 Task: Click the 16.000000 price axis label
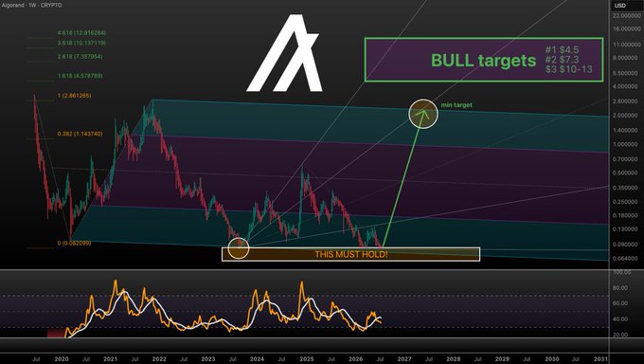click(628, 28)
